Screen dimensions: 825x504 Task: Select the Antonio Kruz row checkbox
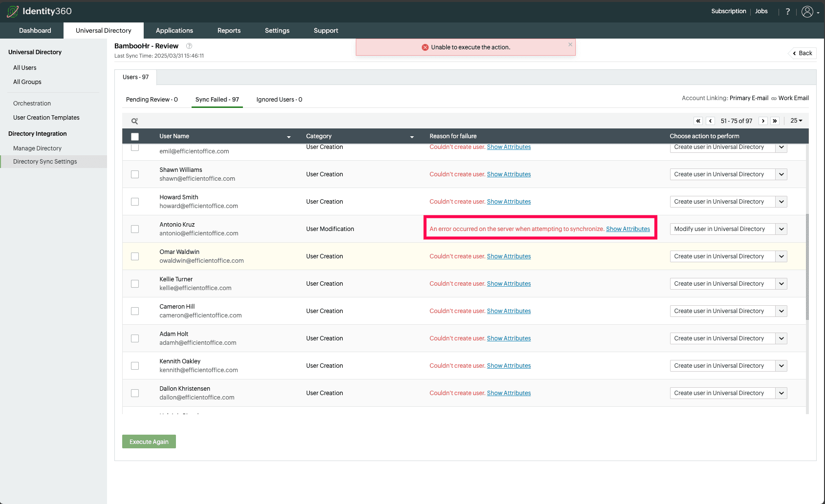pyautogui.click(x=135, y=229)
